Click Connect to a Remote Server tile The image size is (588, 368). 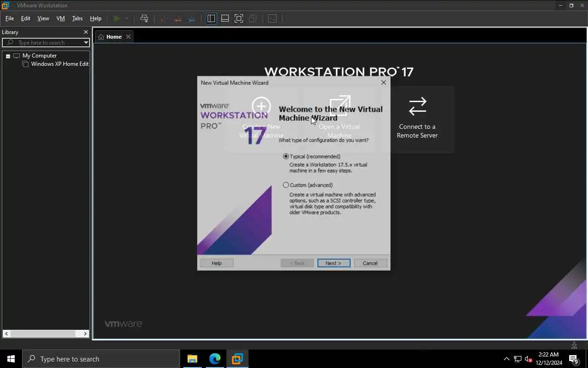click(x=417, y=120)
